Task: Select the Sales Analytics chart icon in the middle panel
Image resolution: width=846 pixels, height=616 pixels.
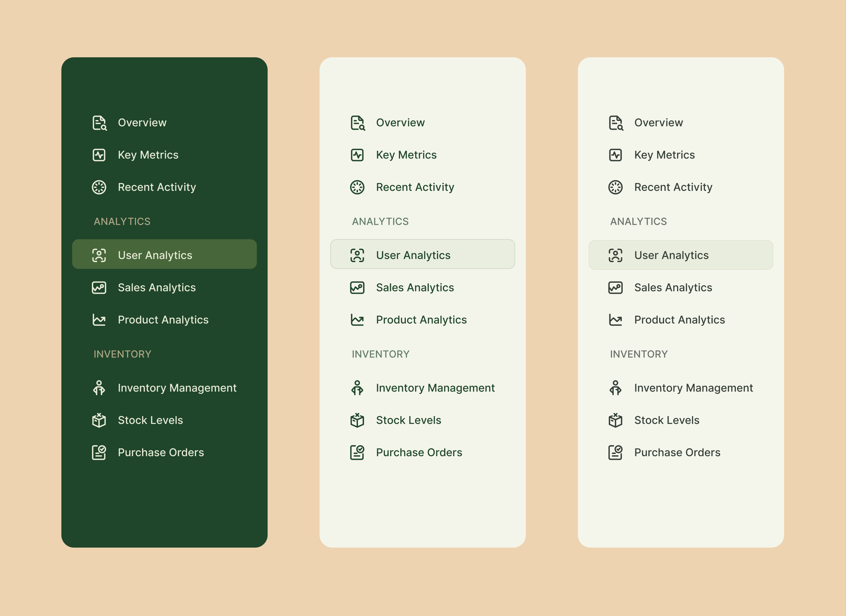Action: tap(357, 287)
